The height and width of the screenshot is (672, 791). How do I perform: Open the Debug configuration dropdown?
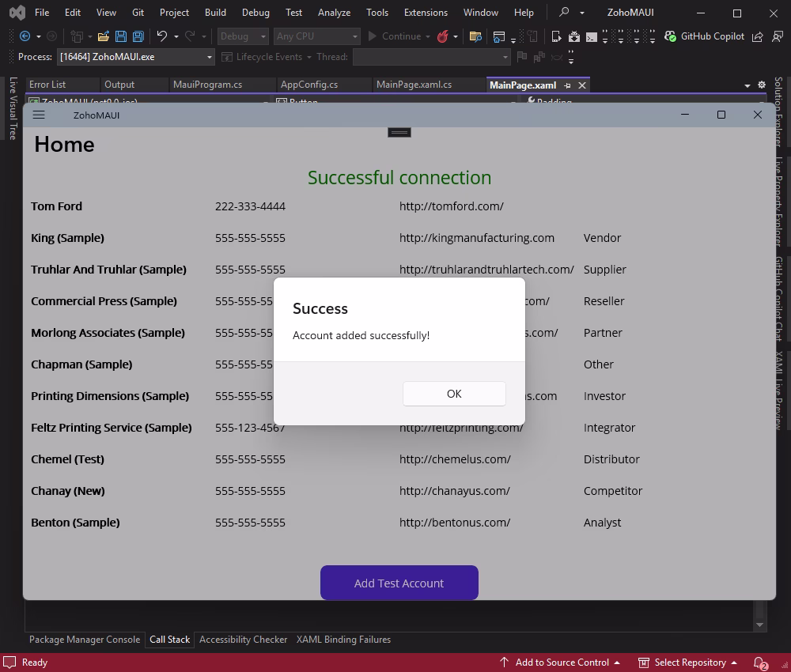(243, 36)
